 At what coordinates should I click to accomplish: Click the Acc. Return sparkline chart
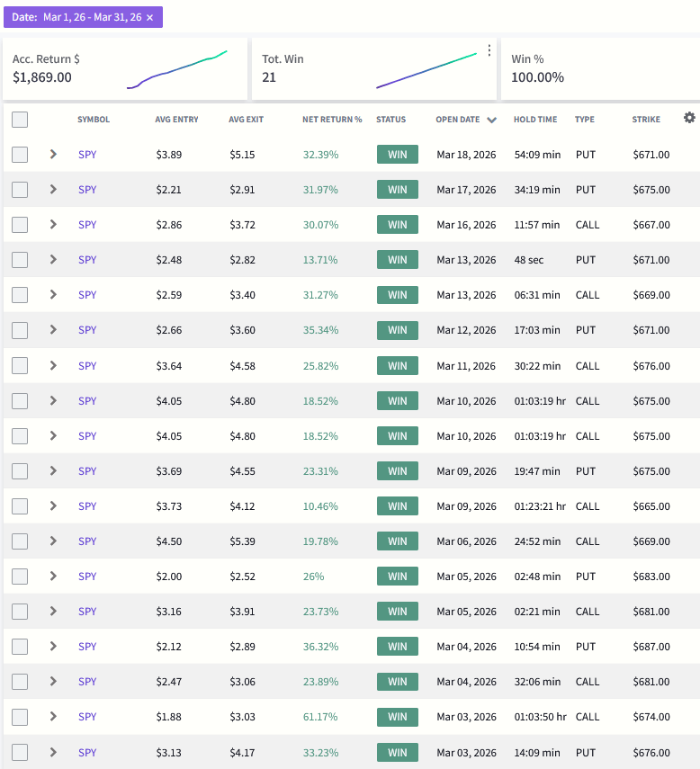[177, 69]
